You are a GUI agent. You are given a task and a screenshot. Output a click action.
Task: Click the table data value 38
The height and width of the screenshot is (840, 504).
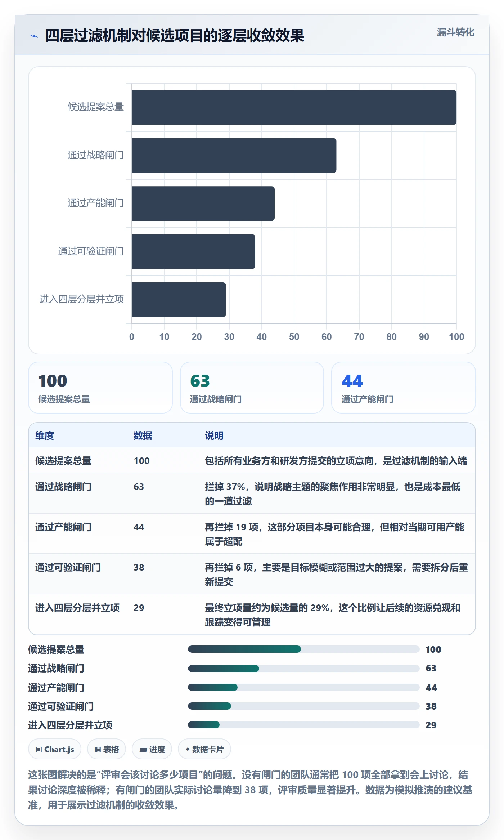[x=139, y=567]
